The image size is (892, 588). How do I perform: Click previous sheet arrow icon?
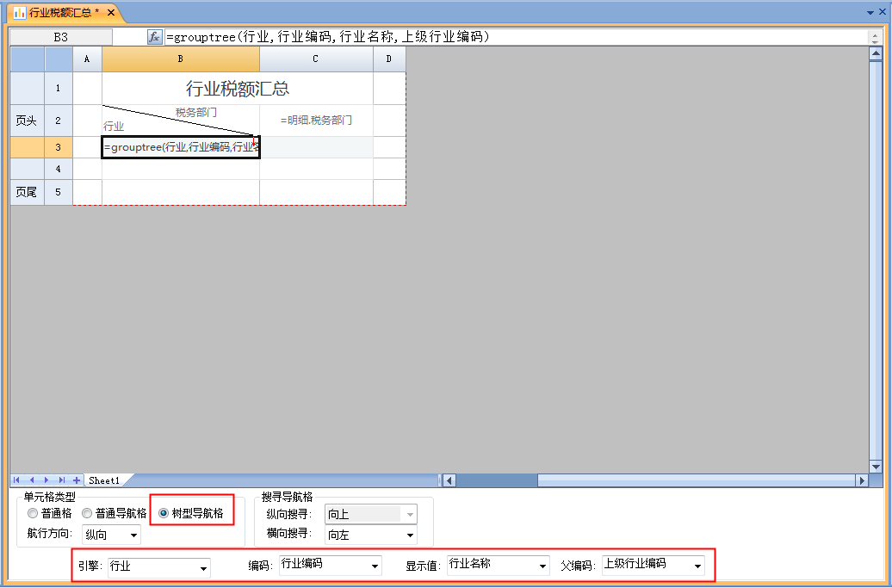click(32, 480)
